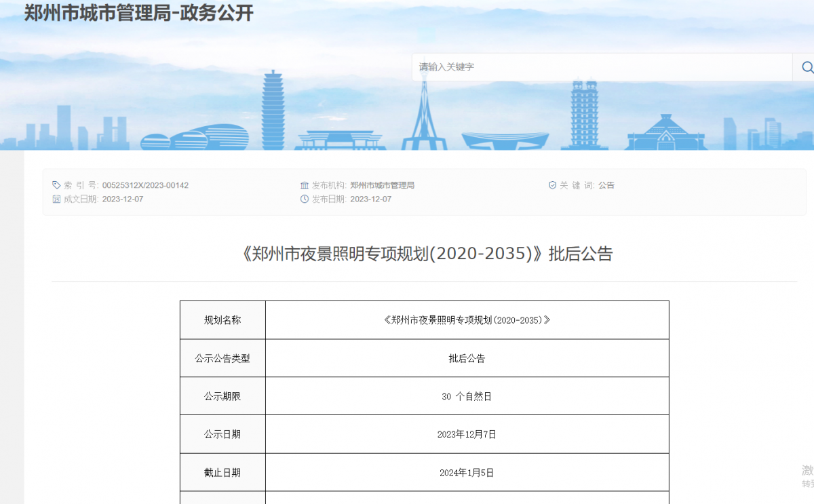
Task: Select the plan name cell in the table
Action: click(x=467, y=320)
